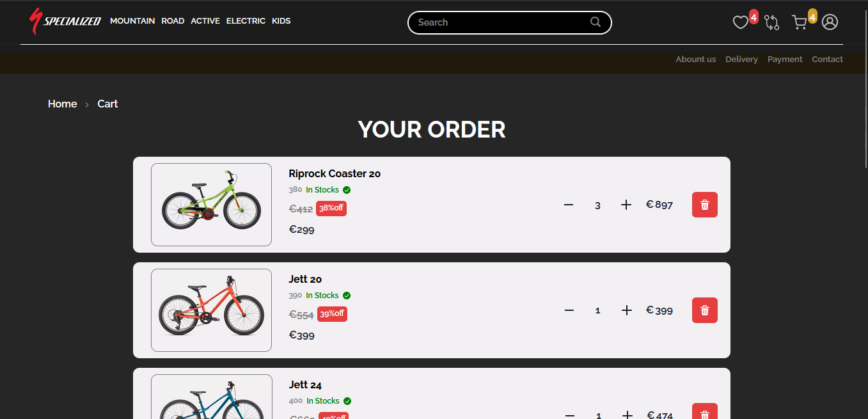Open the shopping cart icon
This screenshot has width=868, height=419.
coord(799,22)
